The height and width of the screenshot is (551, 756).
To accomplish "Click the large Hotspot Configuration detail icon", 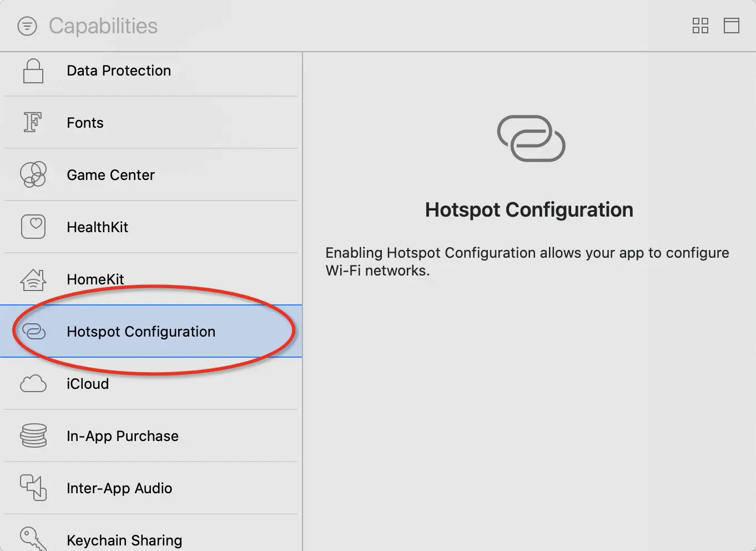I will pyautogui.click(x=531, y=139).
